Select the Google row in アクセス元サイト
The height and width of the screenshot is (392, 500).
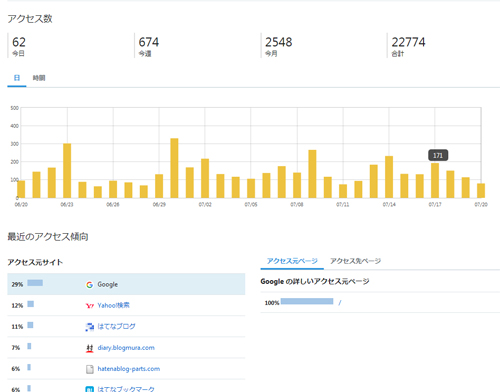pos(126,284)
